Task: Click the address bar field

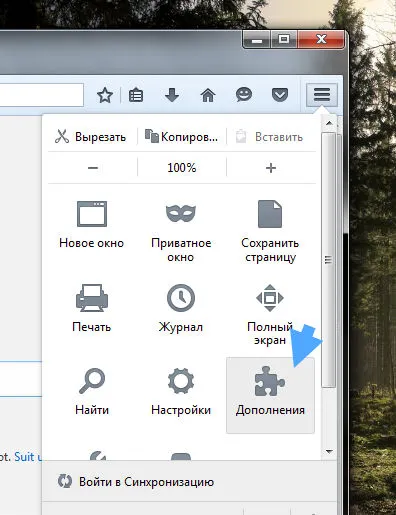Action: click(x=41, y=95)
